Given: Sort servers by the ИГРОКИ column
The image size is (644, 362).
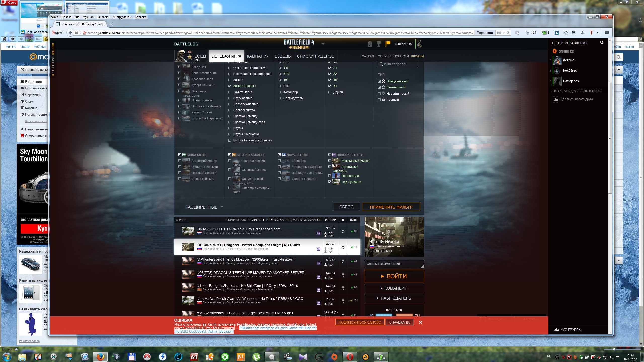Looking at the screenshot, I should click(x=331, y=220).
